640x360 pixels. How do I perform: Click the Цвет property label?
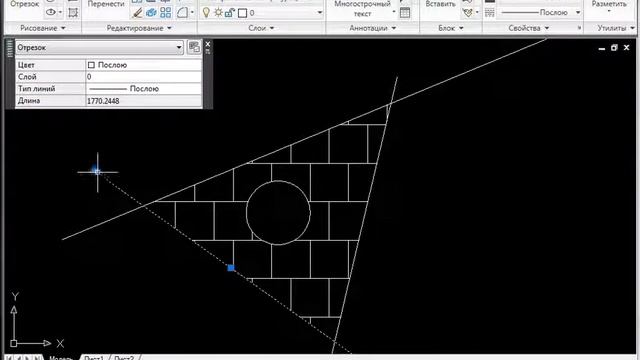pos(26,65)
